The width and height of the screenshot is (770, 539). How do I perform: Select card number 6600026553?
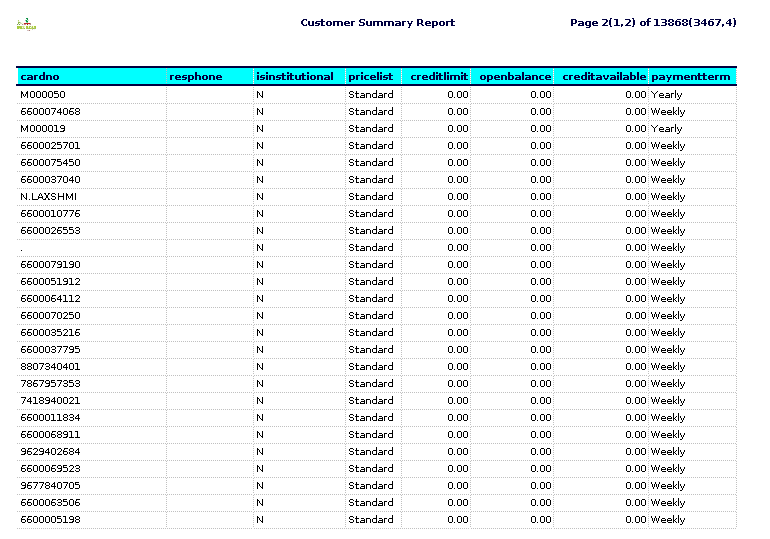pos(50,231)
